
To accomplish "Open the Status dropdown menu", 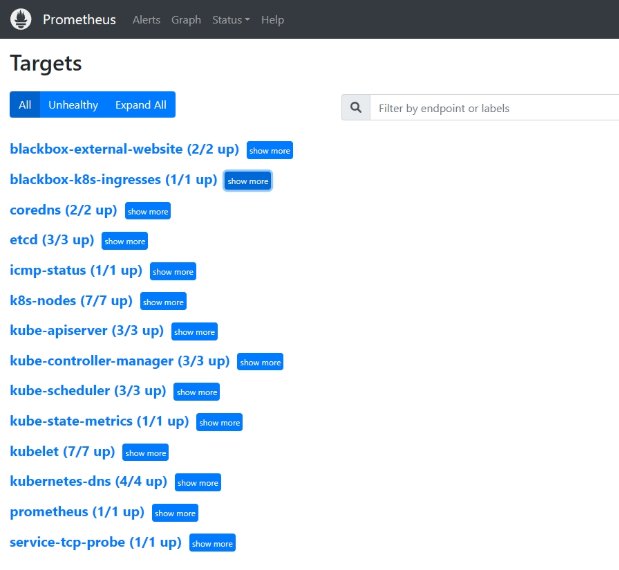I will click(x=231, y=20).
